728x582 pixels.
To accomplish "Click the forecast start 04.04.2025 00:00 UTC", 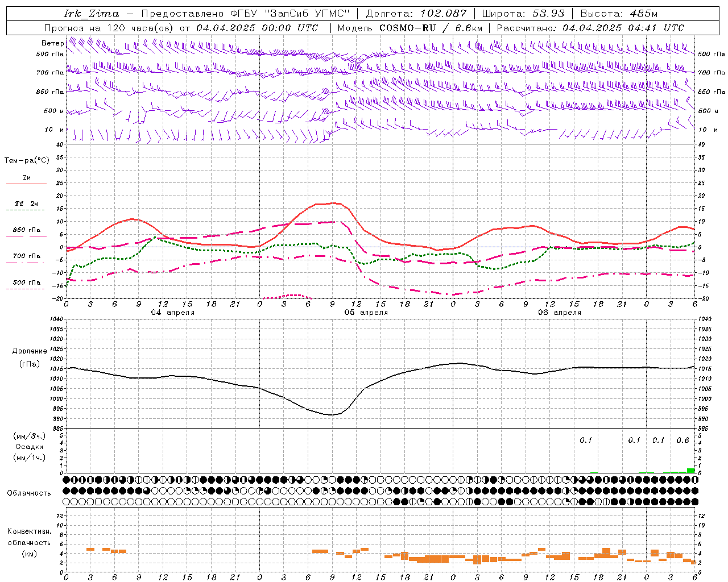I will tap(257, 28).
